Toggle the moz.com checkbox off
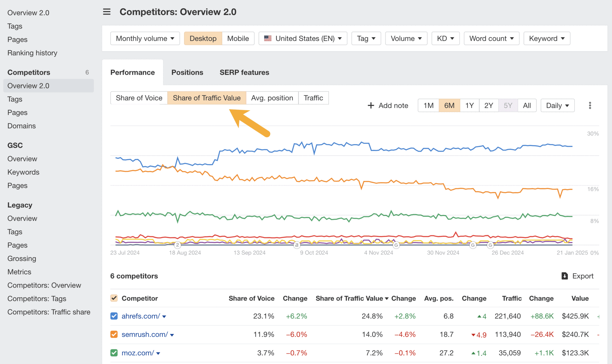 [x=114, y=353]
